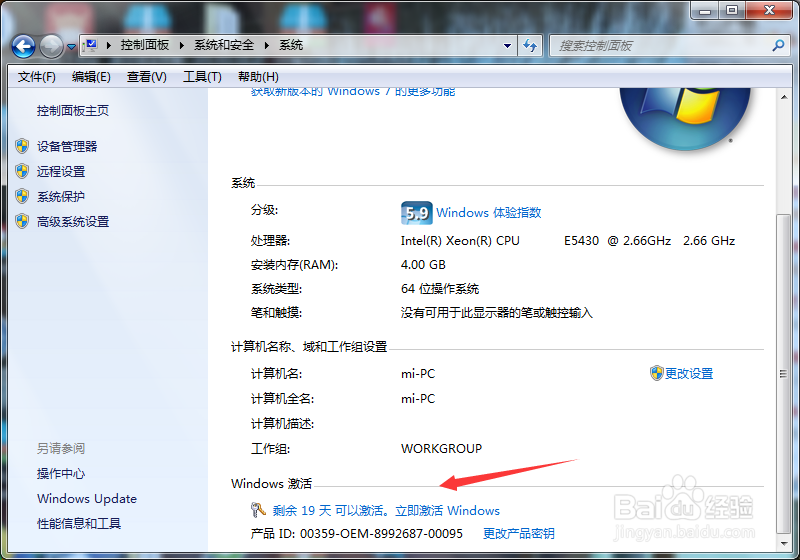Viewport: 800px width, 560px height.
Task: Click shield icon beside 高级系统设置
Action: (x=22, y=221)
